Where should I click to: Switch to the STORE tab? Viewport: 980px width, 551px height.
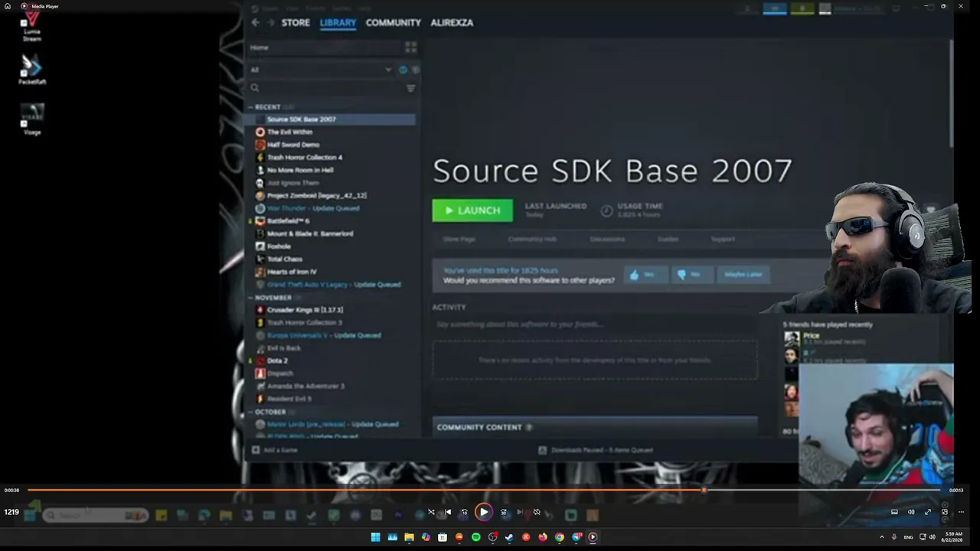[x=296, y=23]
